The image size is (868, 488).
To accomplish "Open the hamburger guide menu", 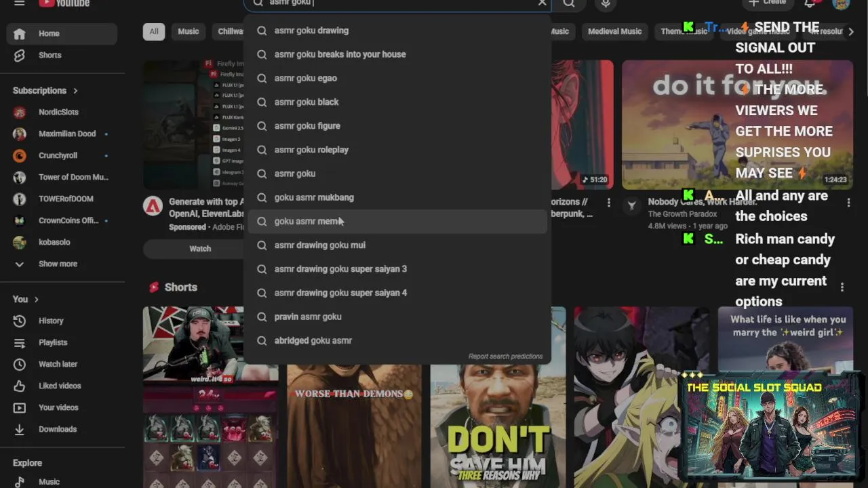I will click(x=19, y=3).
